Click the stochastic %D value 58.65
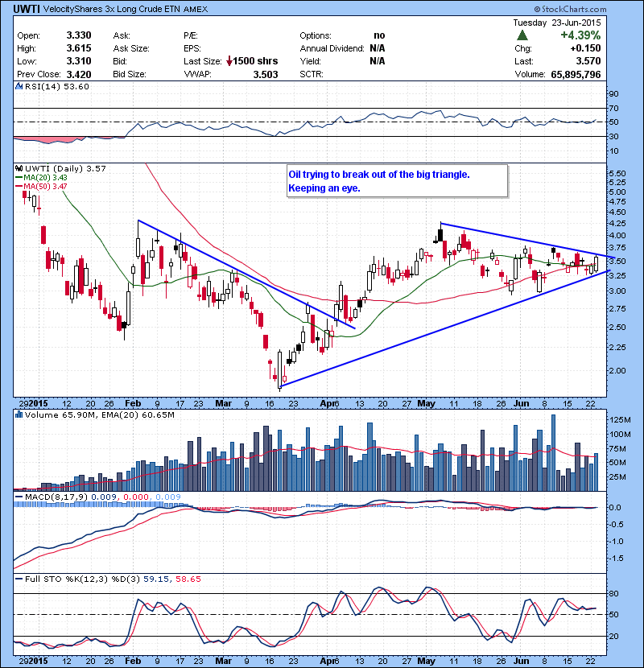This screenshot has width=644, height=668. tap(188, 579)
